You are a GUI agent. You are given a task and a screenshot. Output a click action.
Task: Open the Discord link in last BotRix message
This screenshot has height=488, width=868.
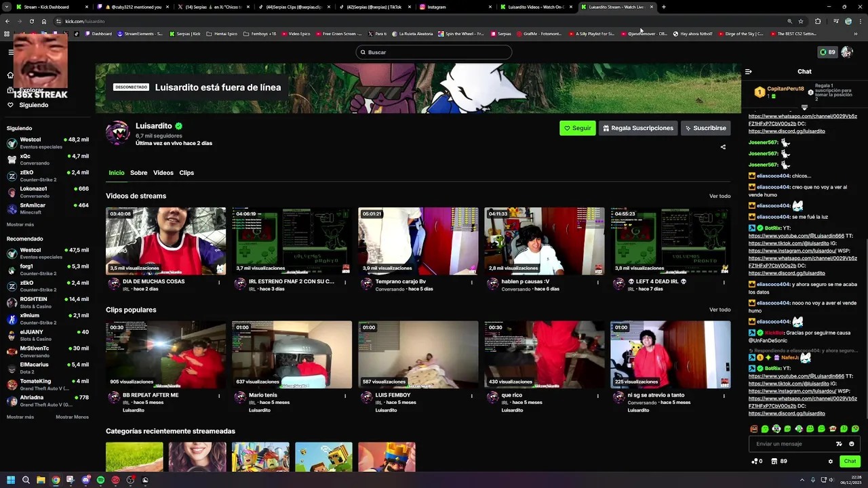pos(787,413)
